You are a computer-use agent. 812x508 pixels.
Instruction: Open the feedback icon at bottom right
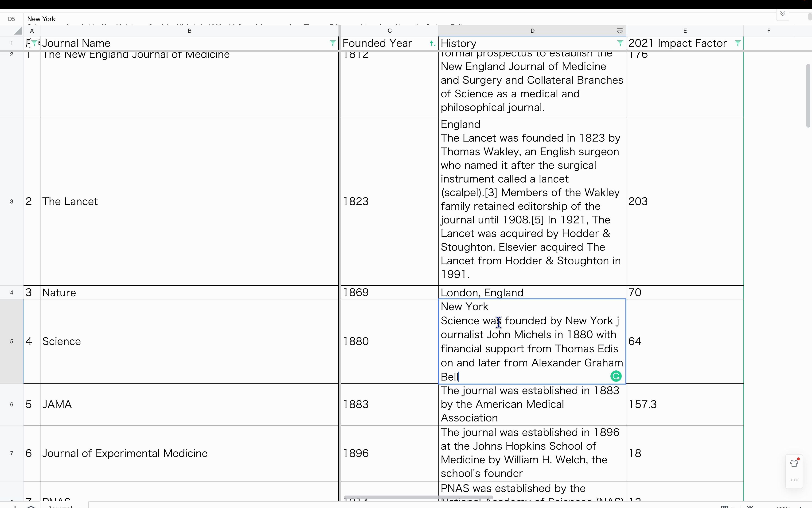pyautogui.click(x=794, y=463)
